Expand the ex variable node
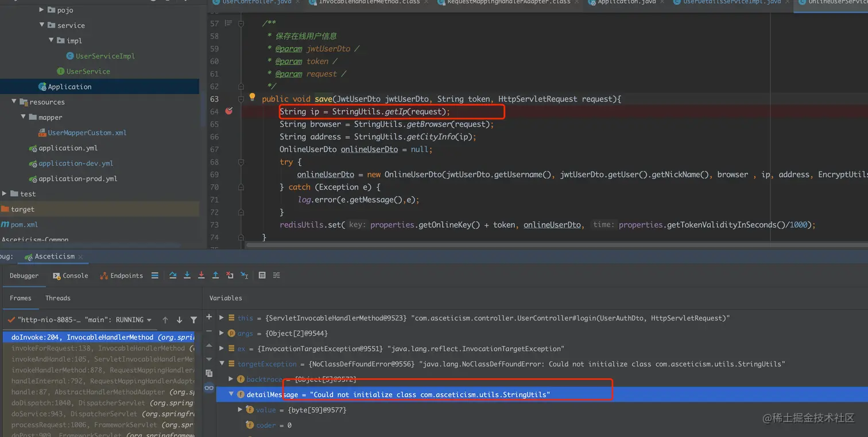868x437 pixels. click(222, 349)
